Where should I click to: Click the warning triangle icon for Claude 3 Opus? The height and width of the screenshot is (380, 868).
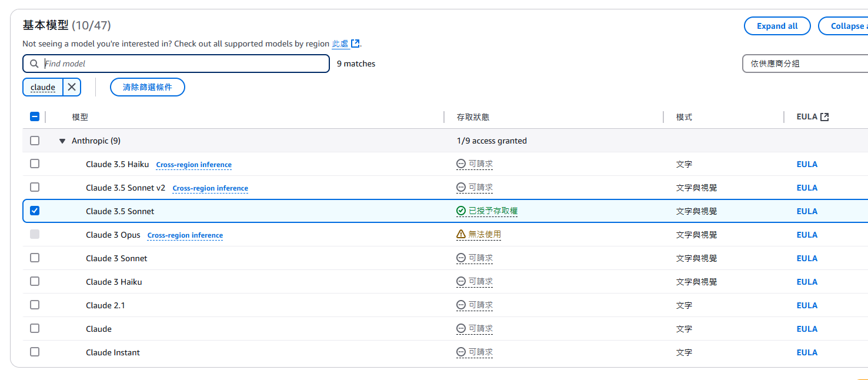pyautogui.click(x=461, y=235)
